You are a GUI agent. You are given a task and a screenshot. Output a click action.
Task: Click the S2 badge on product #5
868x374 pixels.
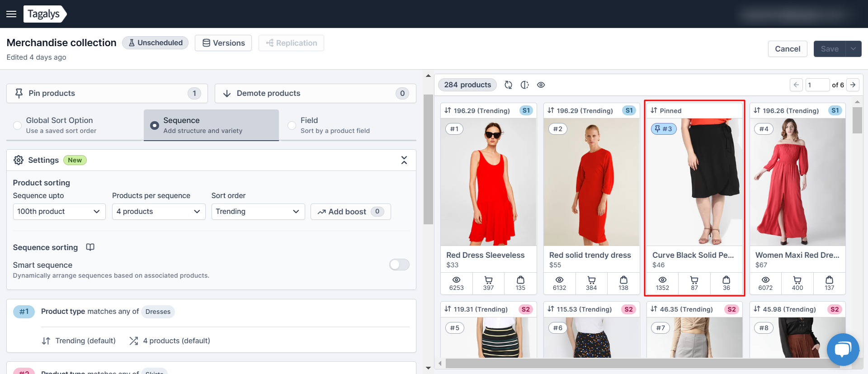click(525, 309)
